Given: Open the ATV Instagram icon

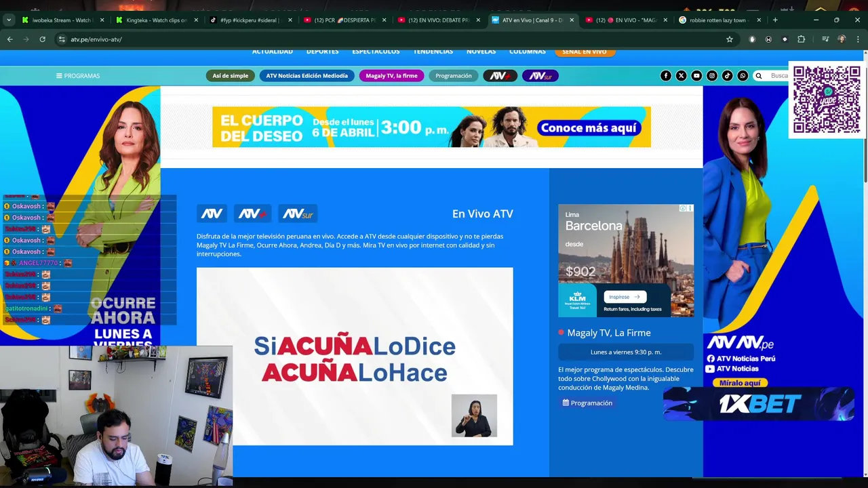Looking at the screenshot, I should 712,76.
